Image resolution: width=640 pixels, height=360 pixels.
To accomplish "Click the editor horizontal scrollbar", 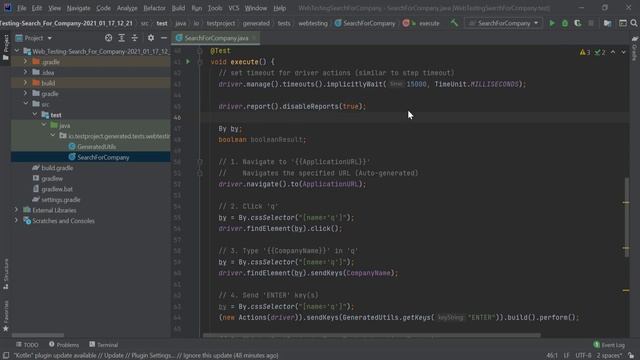I will (371, 336).
